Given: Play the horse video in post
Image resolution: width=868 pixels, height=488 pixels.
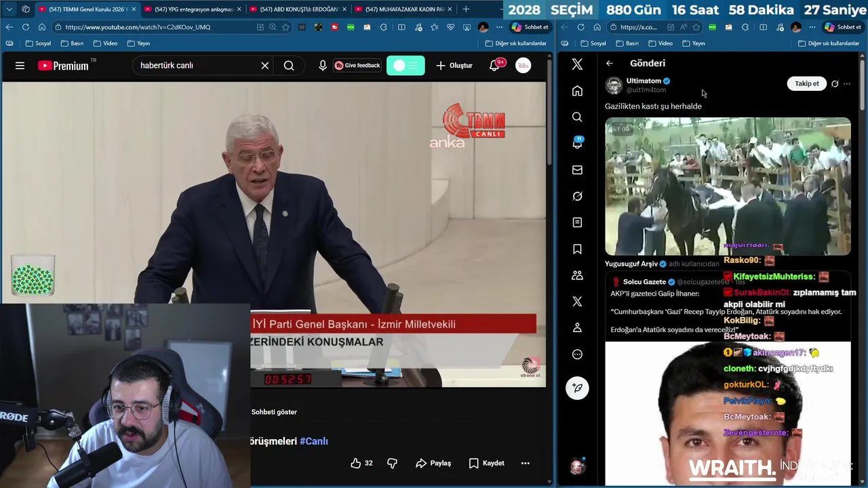Looking at the screenshot, I should pyautogui.click(x=728, y=186).
